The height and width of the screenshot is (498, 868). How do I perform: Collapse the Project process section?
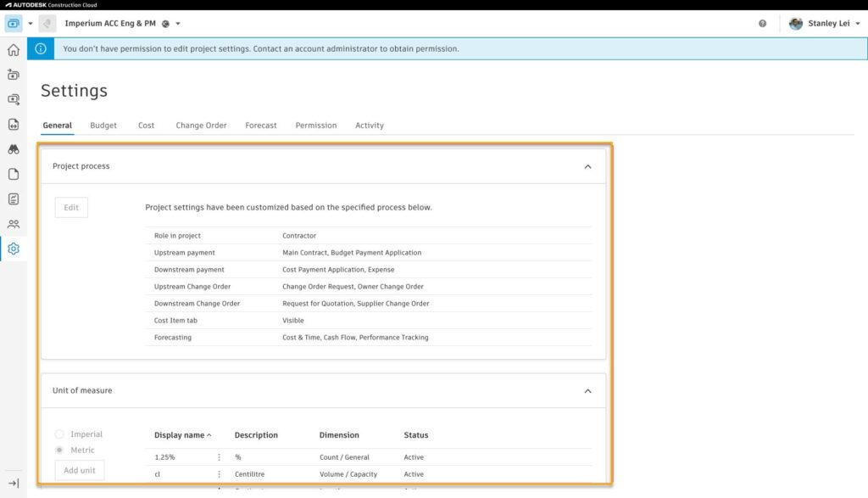pos(588,167)
